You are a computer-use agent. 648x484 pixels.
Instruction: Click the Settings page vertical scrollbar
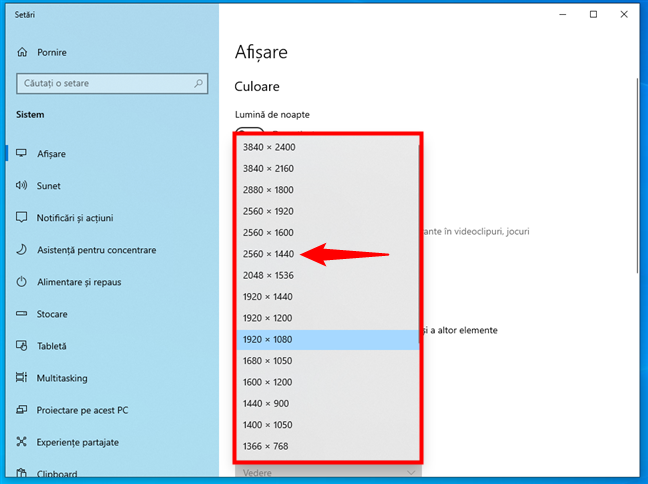(637, 175)
